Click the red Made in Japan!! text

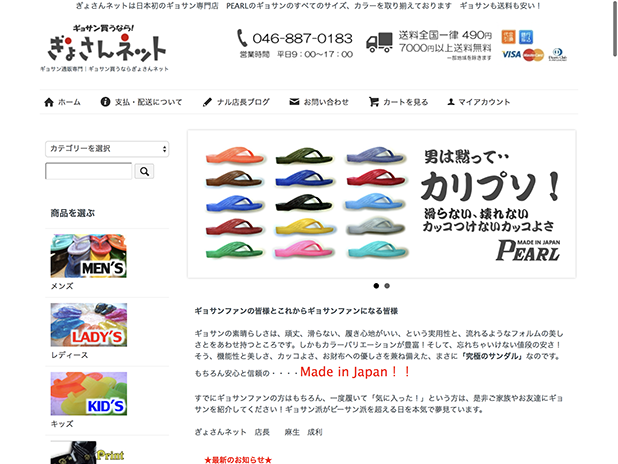coord(355,372)
